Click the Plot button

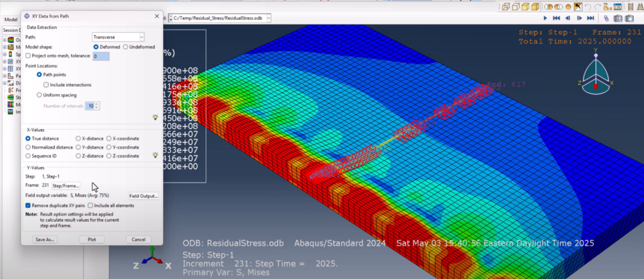coord(92,239)
